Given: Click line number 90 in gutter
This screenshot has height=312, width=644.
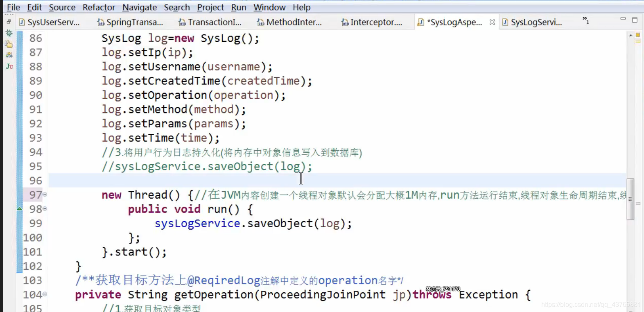Looking at the screenshot, I should coord(36,95).
